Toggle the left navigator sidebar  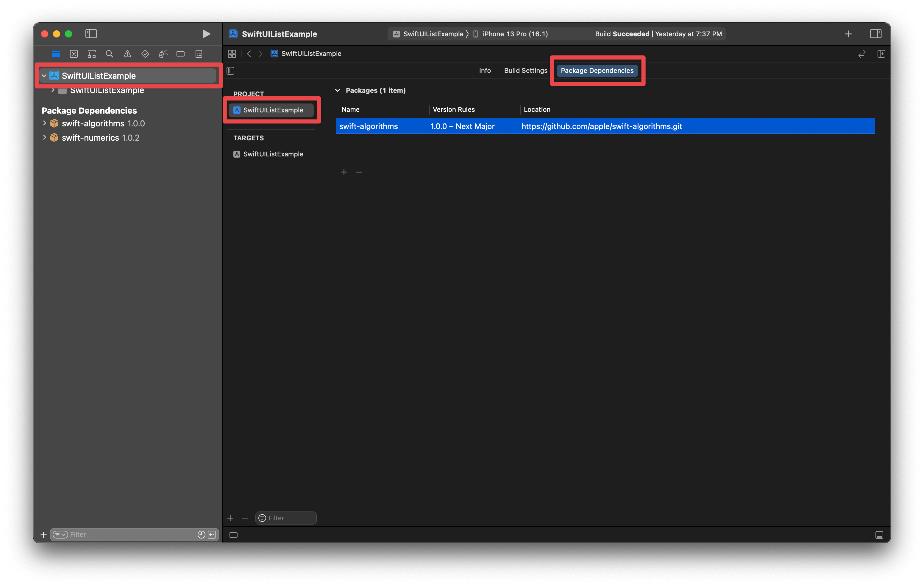click(91, 34)
